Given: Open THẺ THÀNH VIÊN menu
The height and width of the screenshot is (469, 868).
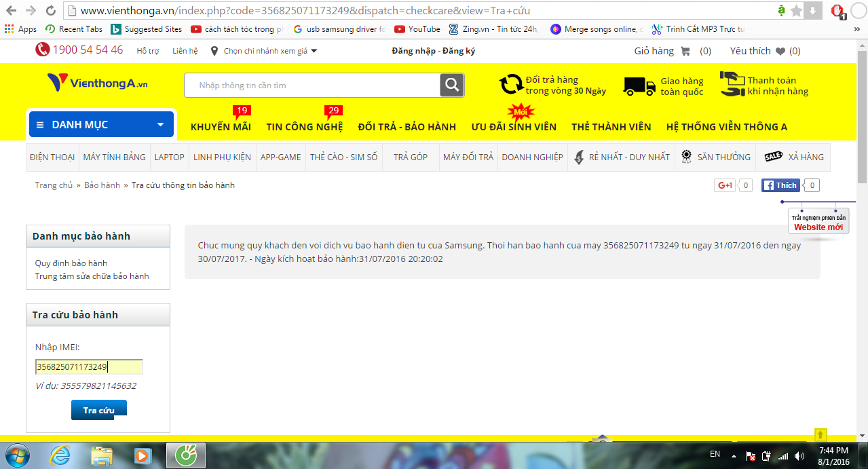Looking at the screenshot, I should (611, 127).
